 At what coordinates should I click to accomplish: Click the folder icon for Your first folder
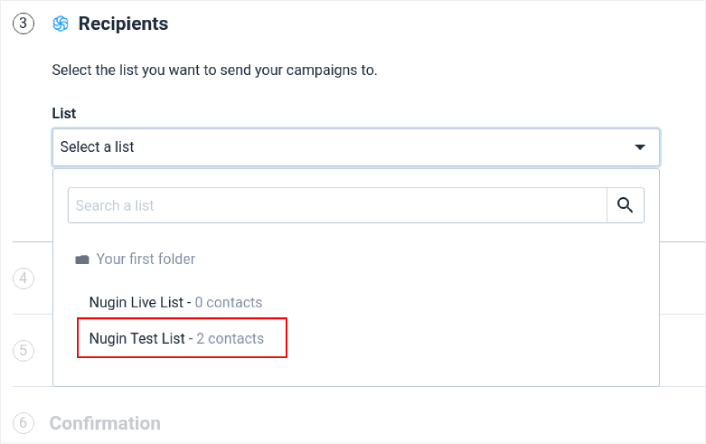[82, 260]
